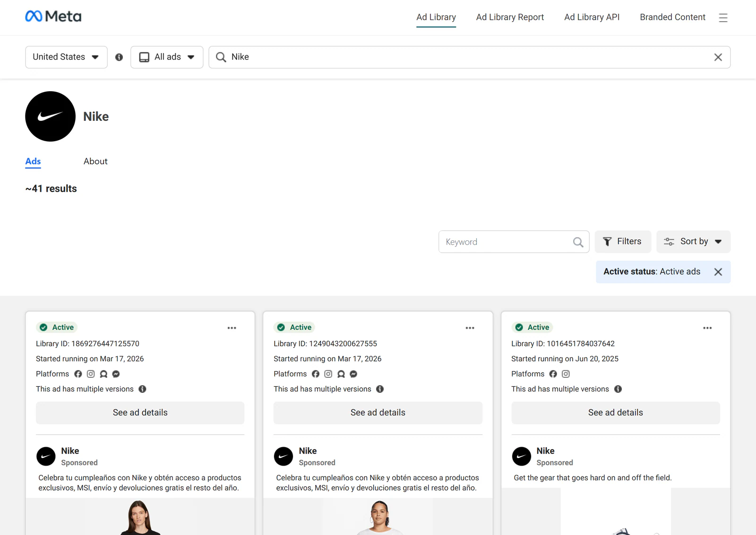This screenshot has height=535, width=756.
Task: Click the info icon beside United States
Action: click(119, 57)
